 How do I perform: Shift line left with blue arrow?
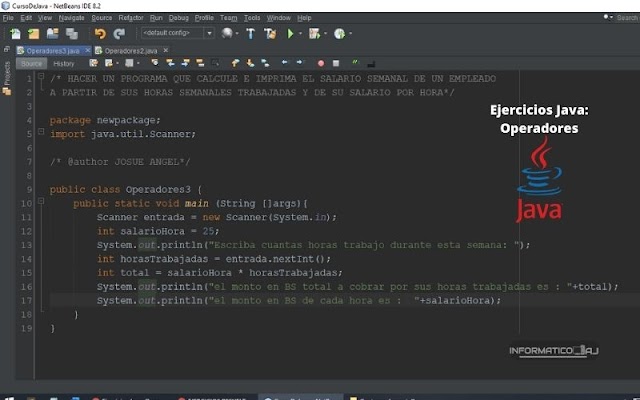pyautogui.click(x=285, y=62)
